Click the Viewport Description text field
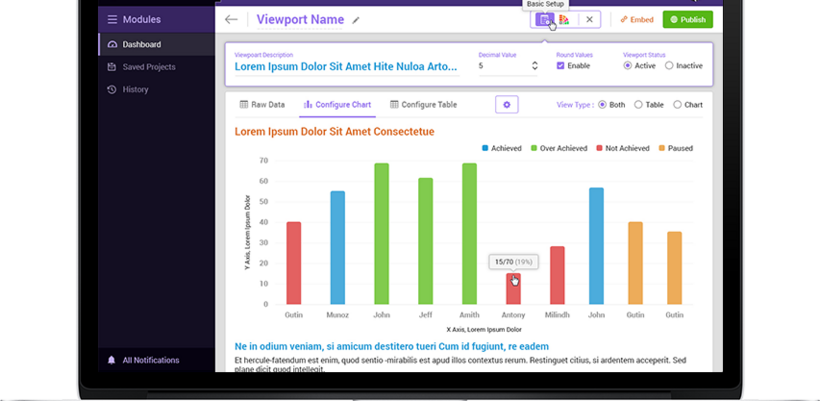Screen dimensions: 820x401 click(347, 67)
